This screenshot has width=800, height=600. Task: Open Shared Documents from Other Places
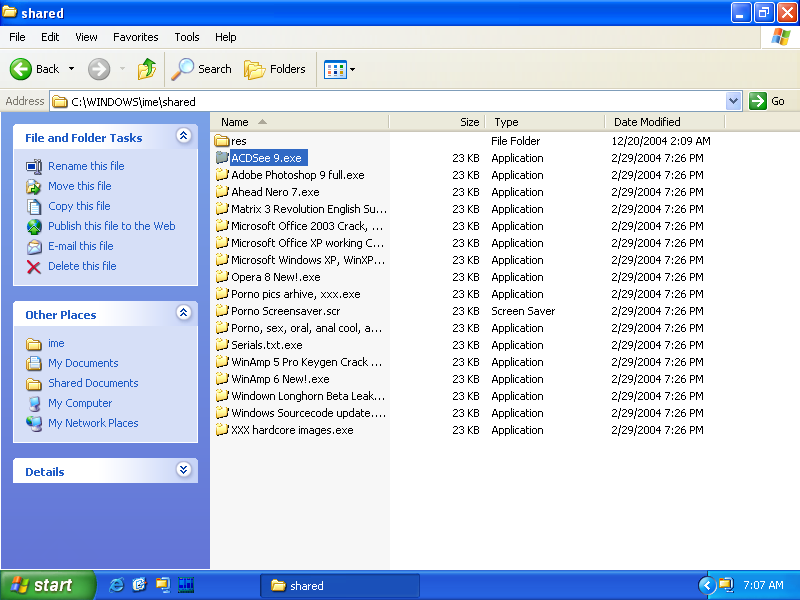click(93, 383)
